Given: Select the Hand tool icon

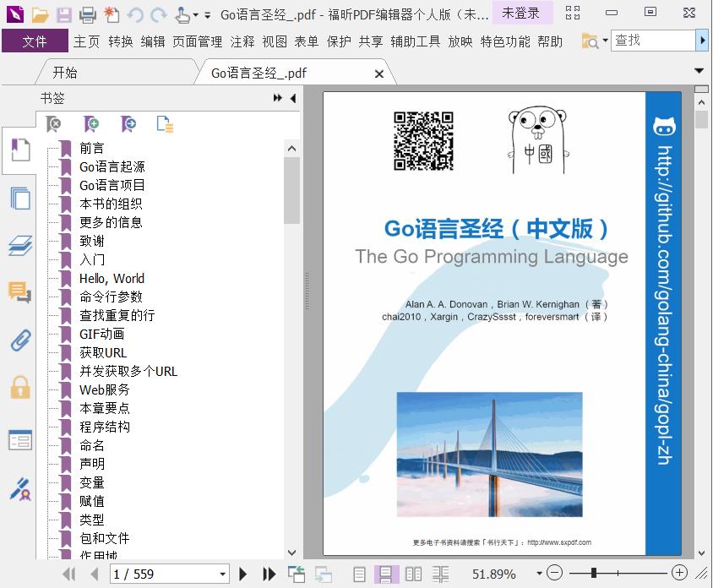Looking at the screenshot, I should coord(182,15).
